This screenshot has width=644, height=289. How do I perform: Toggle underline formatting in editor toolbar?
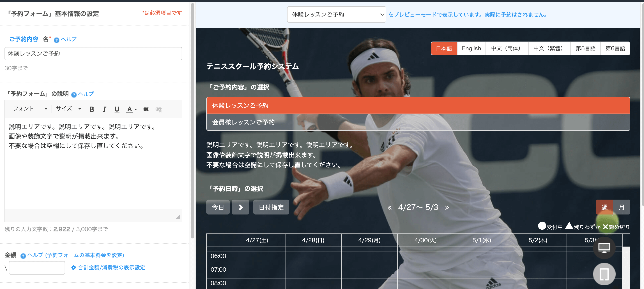(x=117, y=109)
